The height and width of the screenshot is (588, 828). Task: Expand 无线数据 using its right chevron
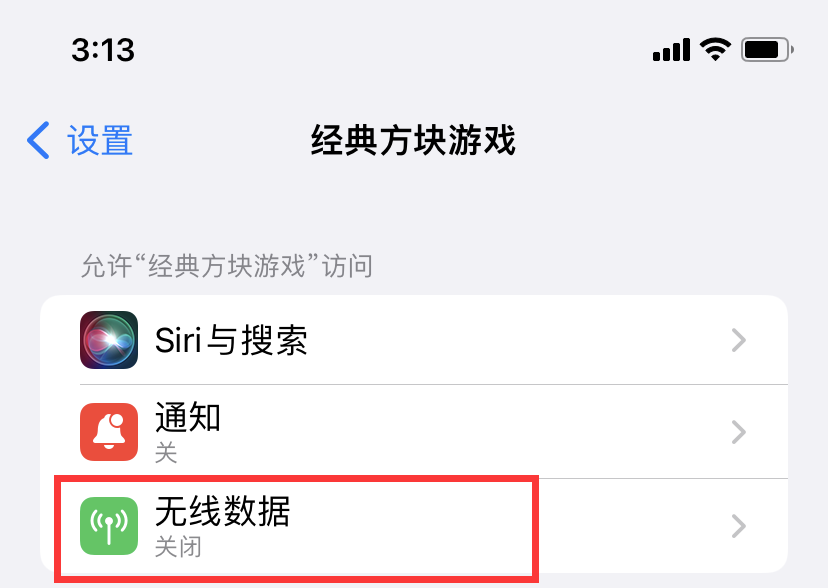[739, 526]
